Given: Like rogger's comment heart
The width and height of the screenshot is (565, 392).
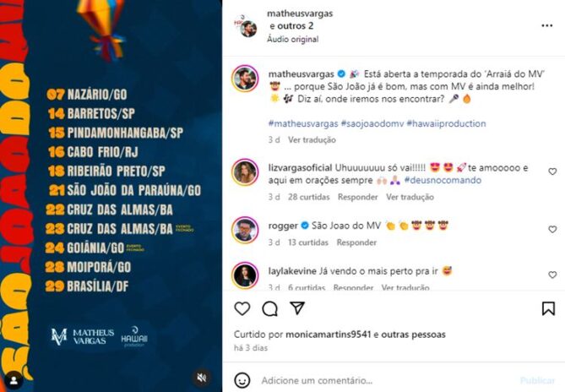Looking at the screenshot, I should tap(552, 229).
